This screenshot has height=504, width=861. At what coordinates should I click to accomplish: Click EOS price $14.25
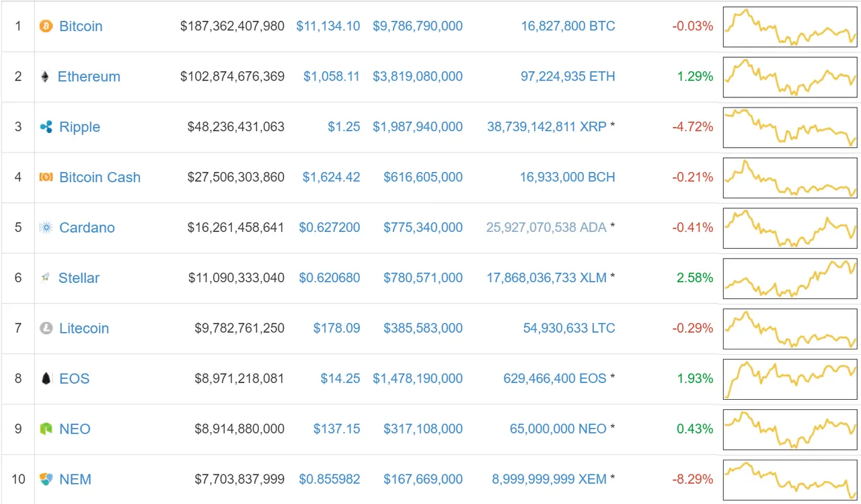[x=340, y=379]
